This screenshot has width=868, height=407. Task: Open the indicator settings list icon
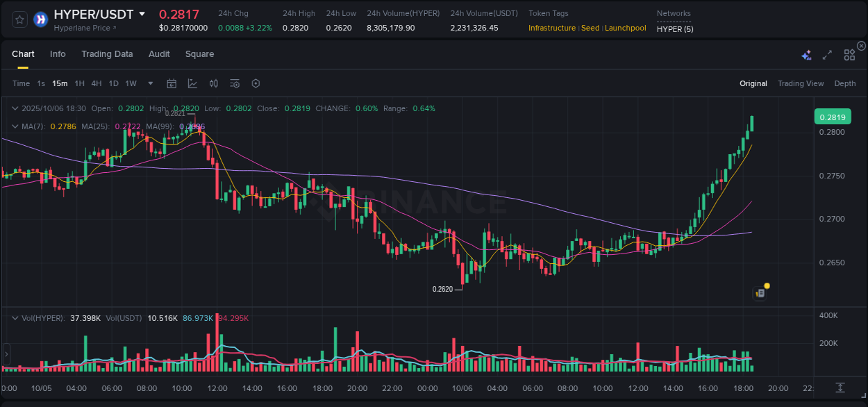[x=234, y=83]
